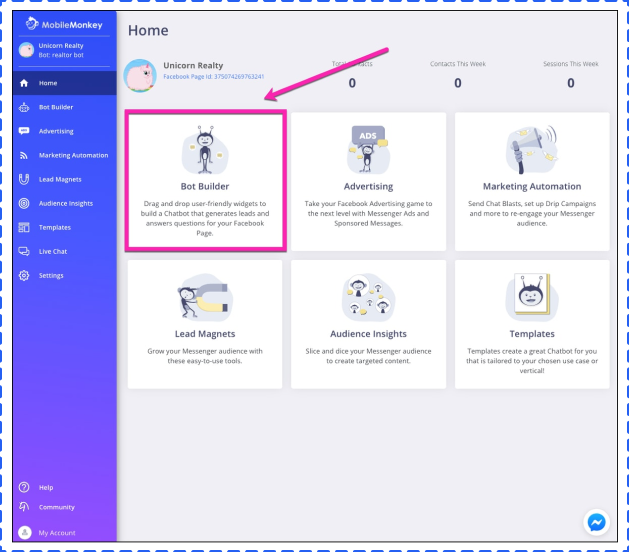
Task: Click the Facebook Page Id link
Action: point(213,76)
